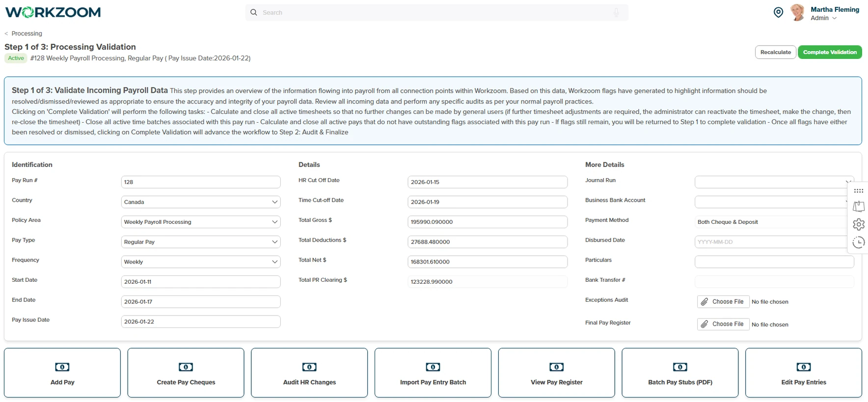Choose File for Exceptions Audit
The height and width of the screenshot is (402, 868).
[723, 302]
